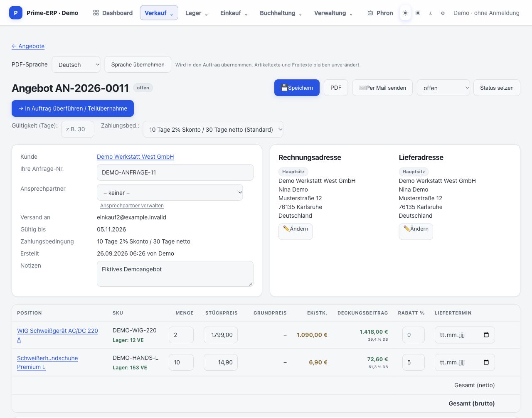Click the Prime-ERP logo icon
The image size is (532, 418).
16,13
